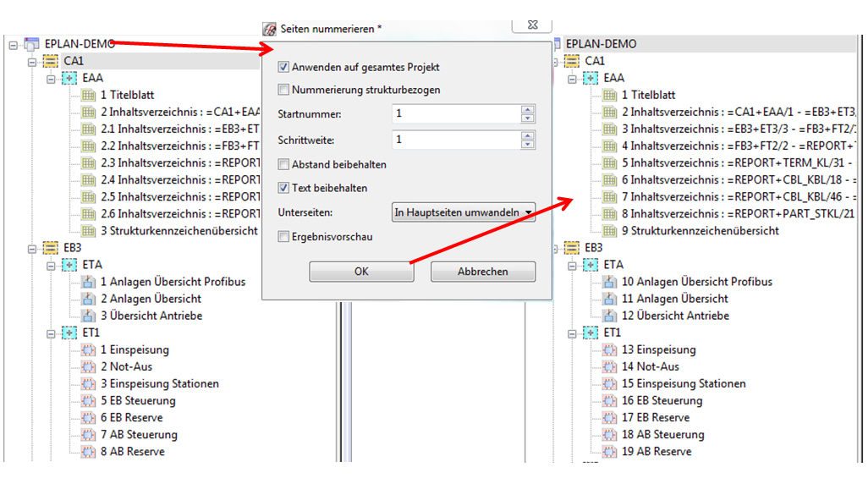
Task: Click the icon of '10 Anlagen Übersicht Profibus'
Action: pyautogui.click(x=609, y=282)
